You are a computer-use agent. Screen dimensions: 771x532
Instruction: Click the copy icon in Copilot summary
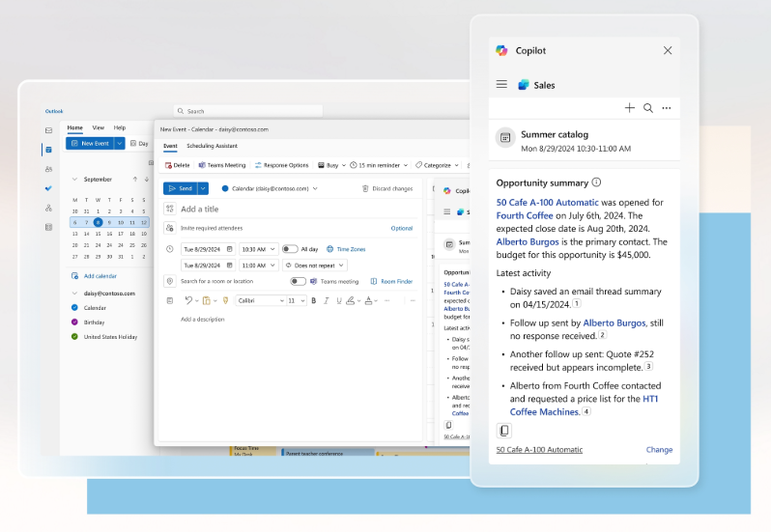504,431
